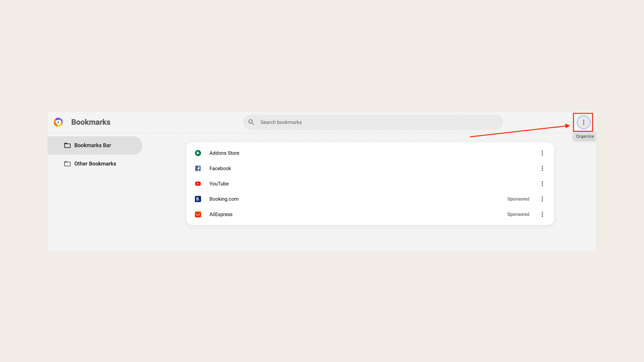The height and width of the screenshot is (362, 644).
Task: Select the YouTube bookmark title
Action: click(x=219, y=184)
